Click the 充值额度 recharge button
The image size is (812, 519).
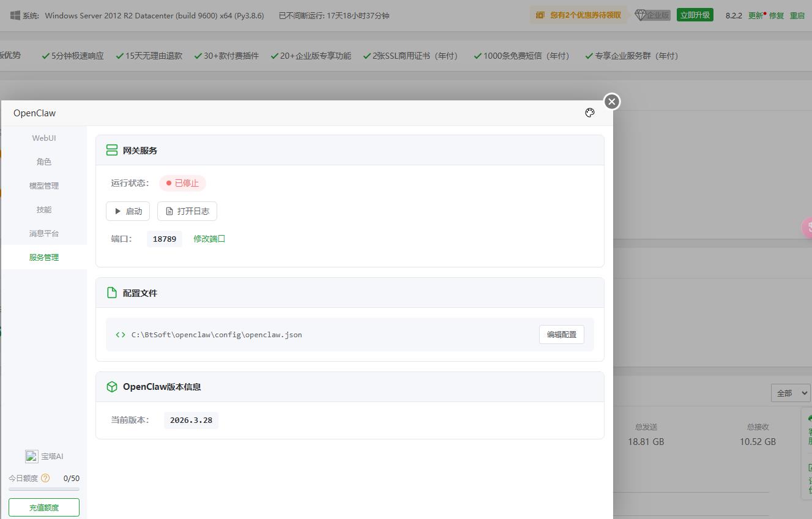(x=44, y=507)
